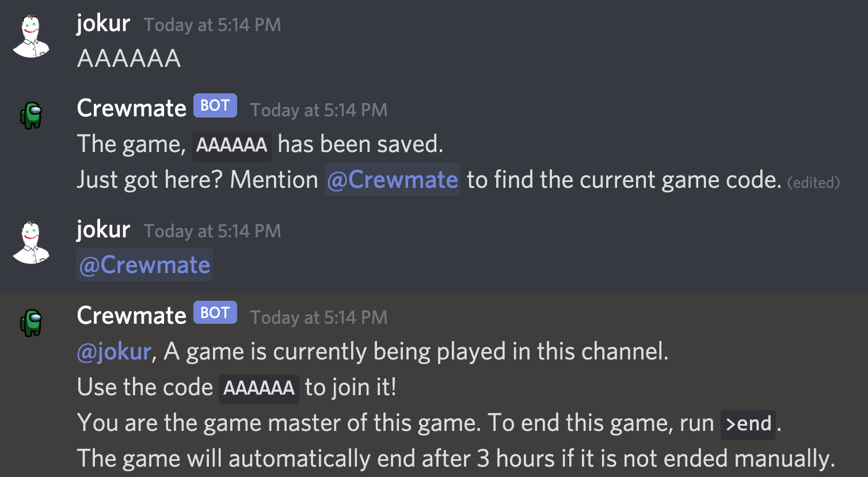This screenshot has height=477, width=868.
Task: Click jokur's mention message saying @Crewmate
Action: click(x=144, y=264)
